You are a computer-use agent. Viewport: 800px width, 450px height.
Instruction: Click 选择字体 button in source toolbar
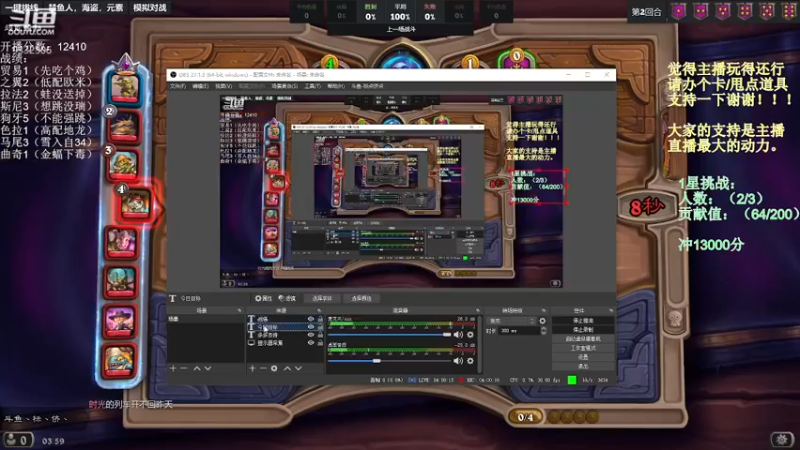click(x=321, y=298)
